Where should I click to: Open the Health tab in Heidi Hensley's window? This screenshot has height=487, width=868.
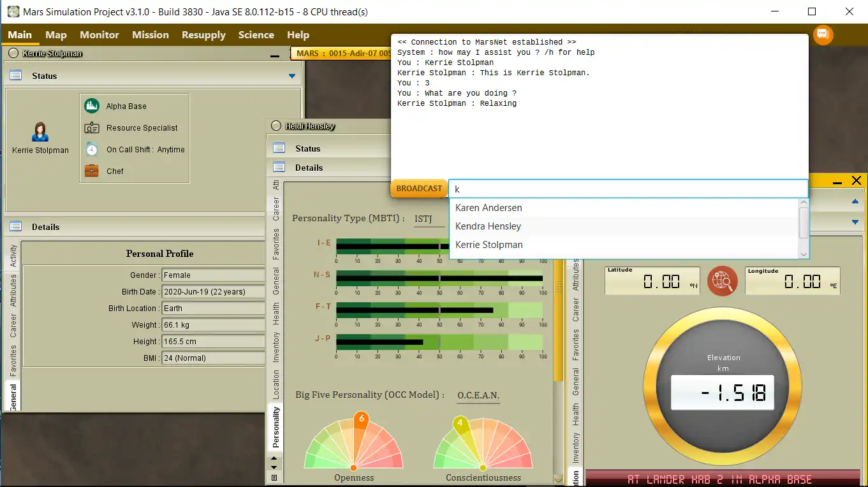click(x=276, y=314)
